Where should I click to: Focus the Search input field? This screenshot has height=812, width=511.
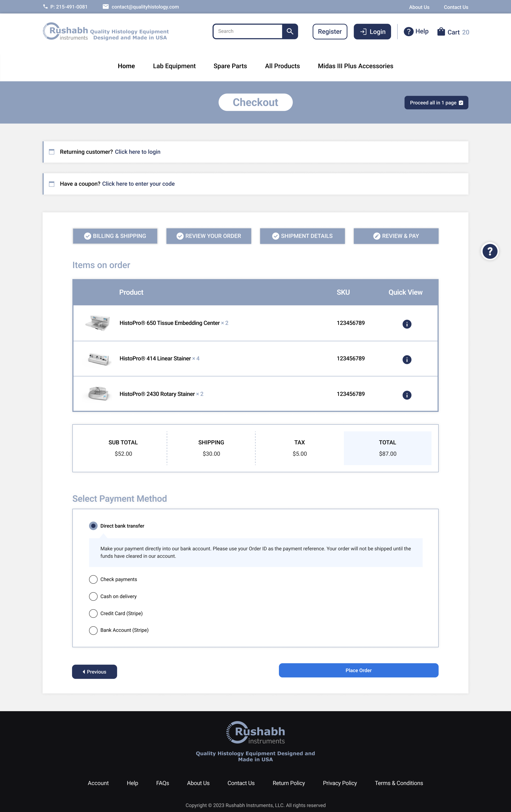coord(248,31)
